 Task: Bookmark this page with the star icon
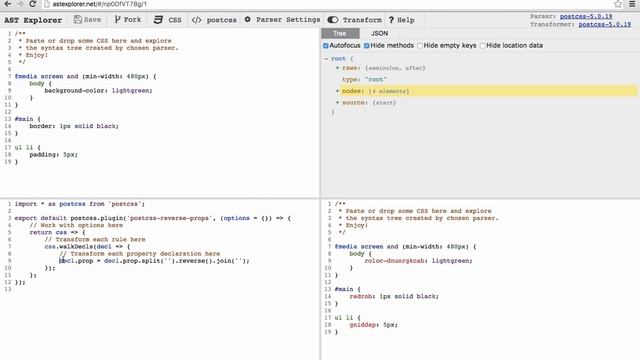point(618,4)
